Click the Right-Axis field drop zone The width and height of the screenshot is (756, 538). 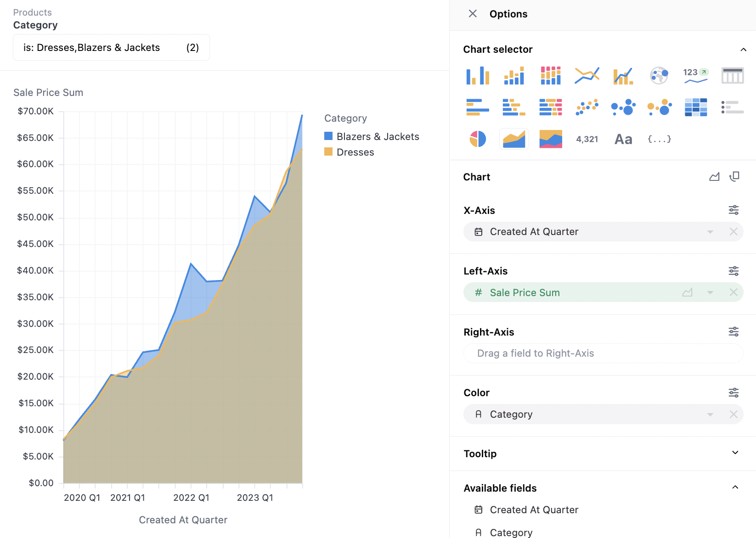click(x=603, y=353)
